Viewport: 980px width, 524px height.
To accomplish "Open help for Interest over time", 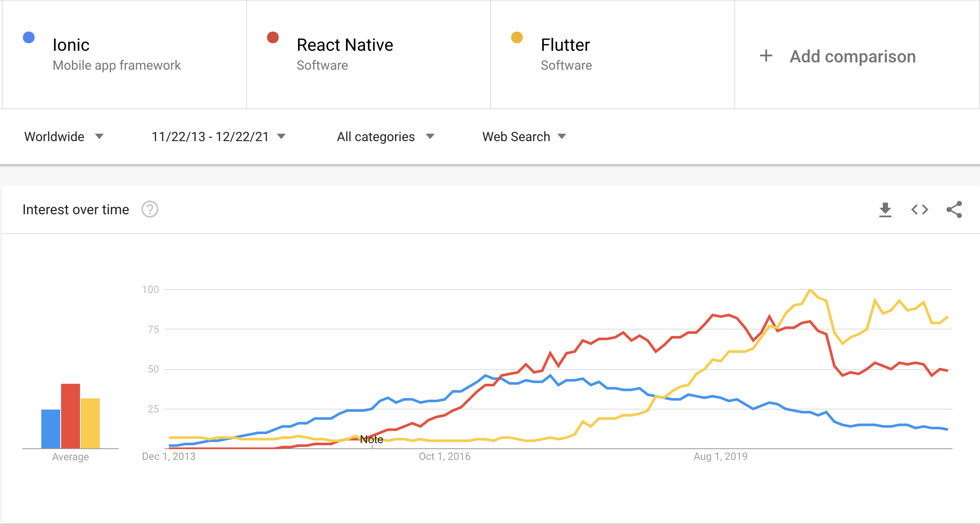I will pyautogui.click(x=150, y=210).
